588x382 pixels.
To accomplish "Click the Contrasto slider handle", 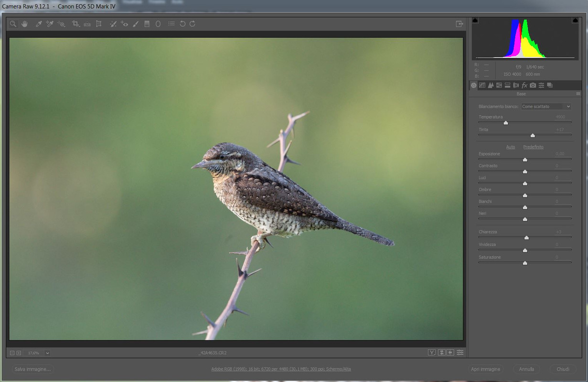I will (x=525, y=171).
